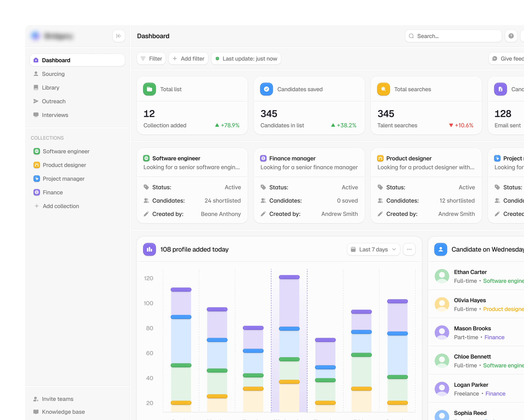Image resolution: width=524 pixels, height=420 pixels.
Task: Click the purple document icon above Email sent
Action: [x=500, y=89]
